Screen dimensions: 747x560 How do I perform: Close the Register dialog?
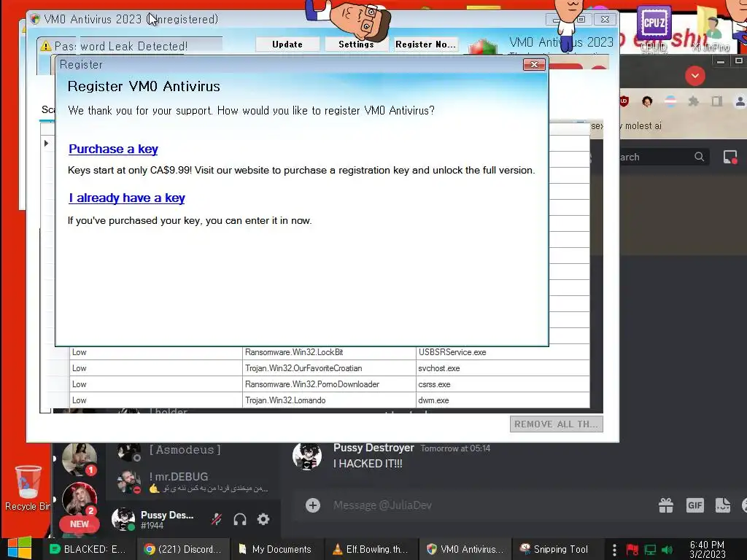tap(534, 65)
